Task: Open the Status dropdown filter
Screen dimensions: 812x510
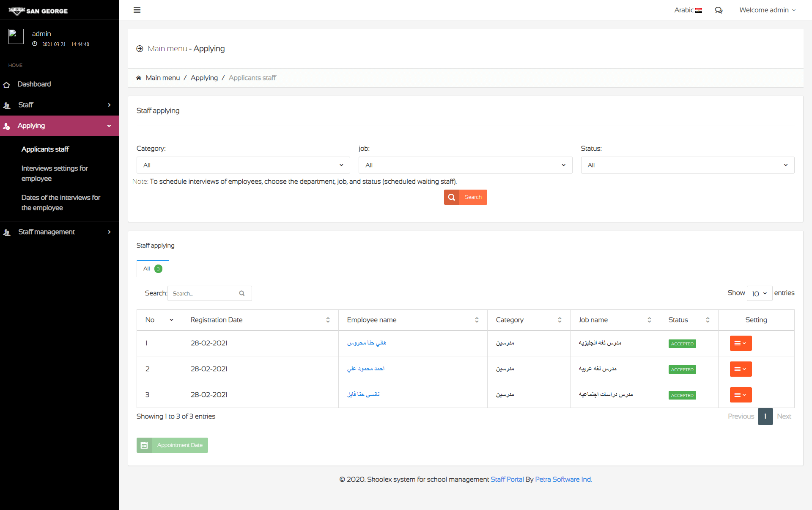Action: pyautogui.click(x=688, y=165)
